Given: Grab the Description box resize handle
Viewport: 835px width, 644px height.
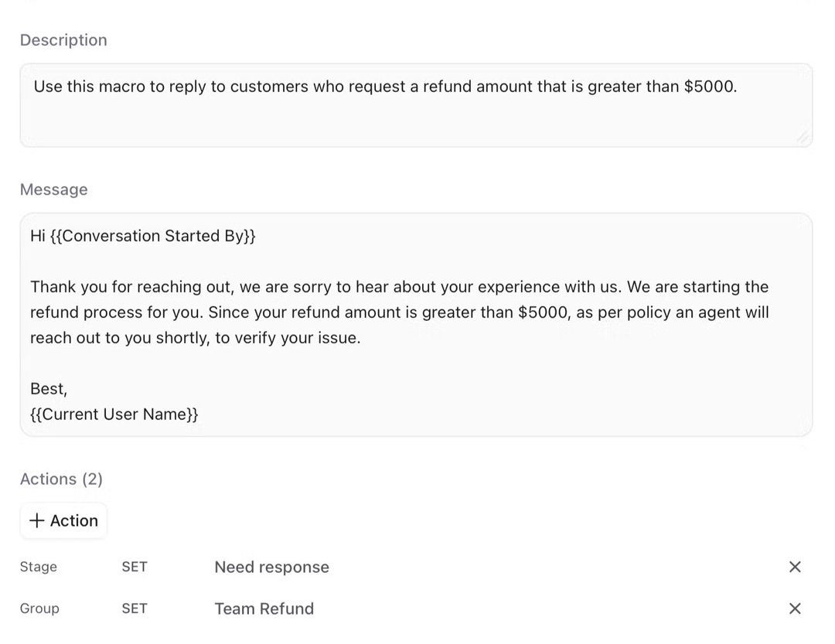Looking at the screenshot, I should point(803,138).
